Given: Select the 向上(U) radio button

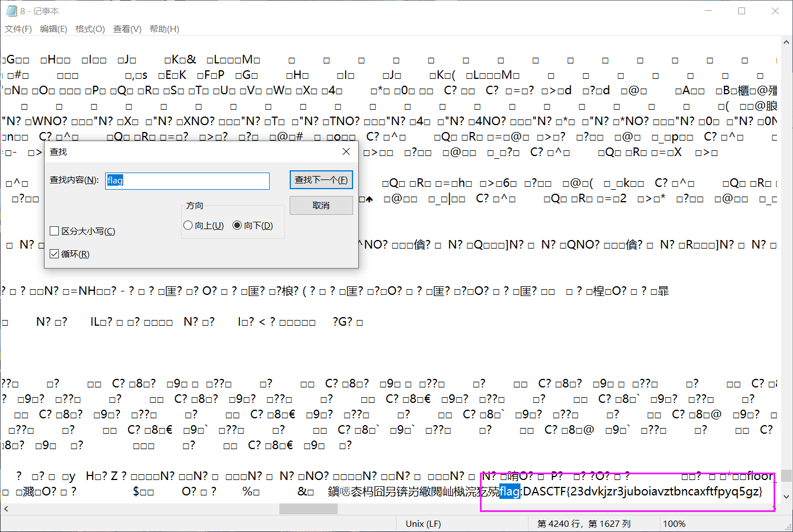Looking at the screenshot, I should pyautogui.click(x=188, y=225).
